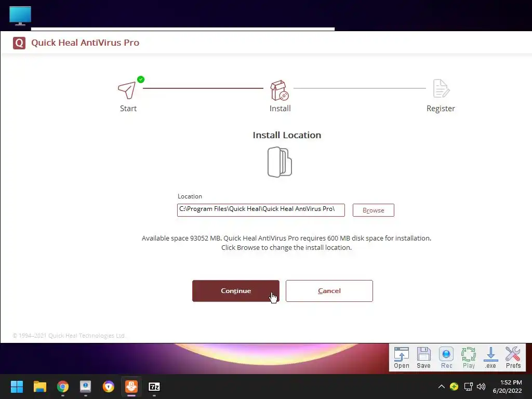The image size is (532, 399).
Task: Click Browse to change install location
Action: (x=373, y=210)
